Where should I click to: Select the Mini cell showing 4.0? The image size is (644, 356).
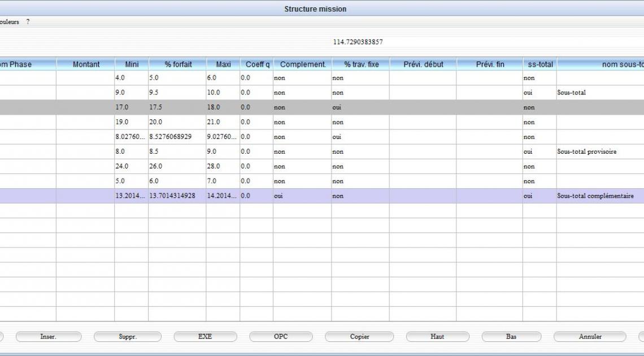132,77
